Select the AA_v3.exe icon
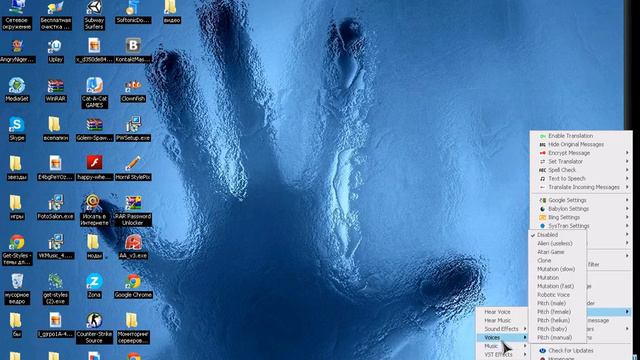640x360 pixels. tap(133, 247)
